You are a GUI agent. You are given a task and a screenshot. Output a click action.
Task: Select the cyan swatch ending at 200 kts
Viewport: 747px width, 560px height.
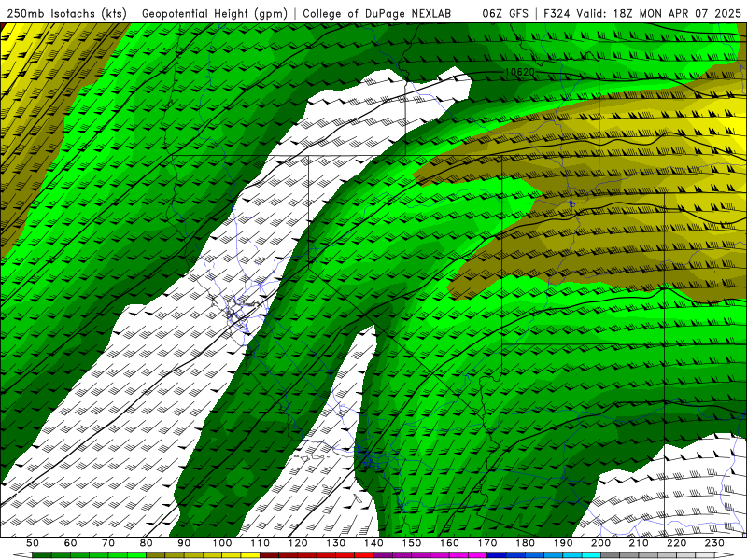click(x=591, y=555)
